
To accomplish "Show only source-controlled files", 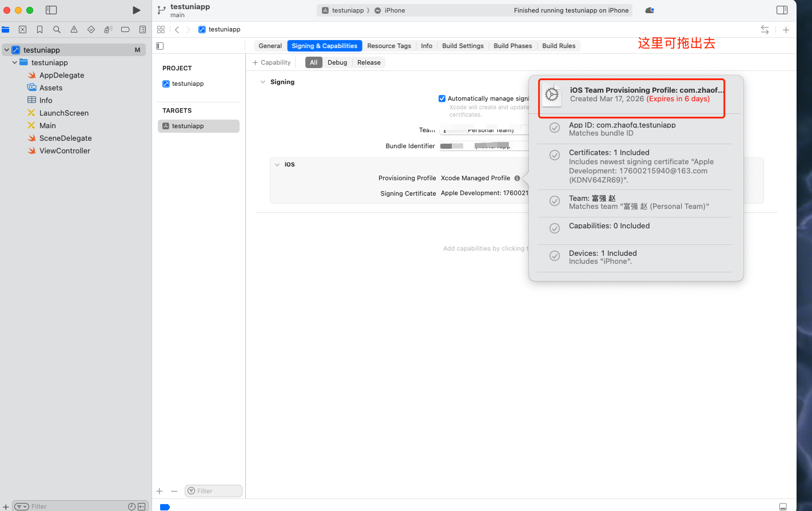I will coord(141,506).
